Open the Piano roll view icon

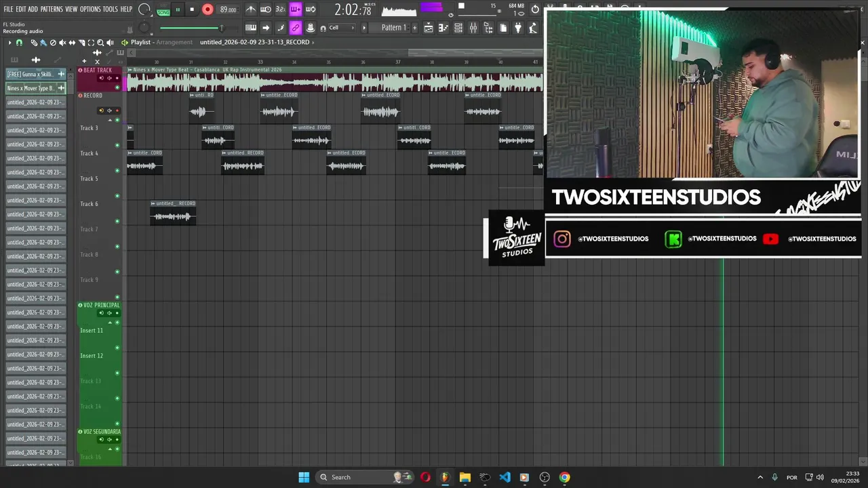(443, 28)
